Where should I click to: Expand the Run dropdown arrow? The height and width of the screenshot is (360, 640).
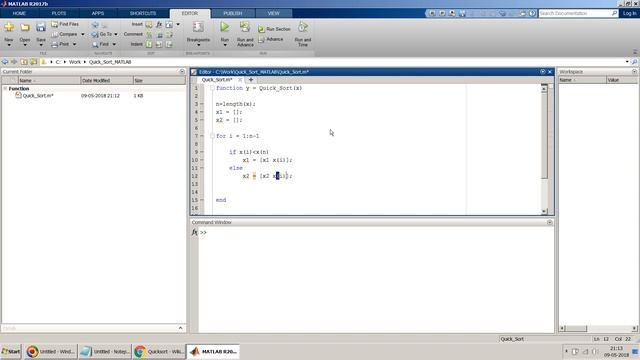point(225,45)
